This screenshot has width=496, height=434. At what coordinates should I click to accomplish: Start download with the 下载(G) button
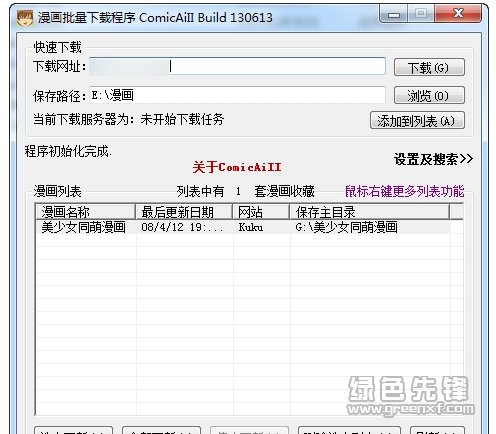[x=429, y=67]
